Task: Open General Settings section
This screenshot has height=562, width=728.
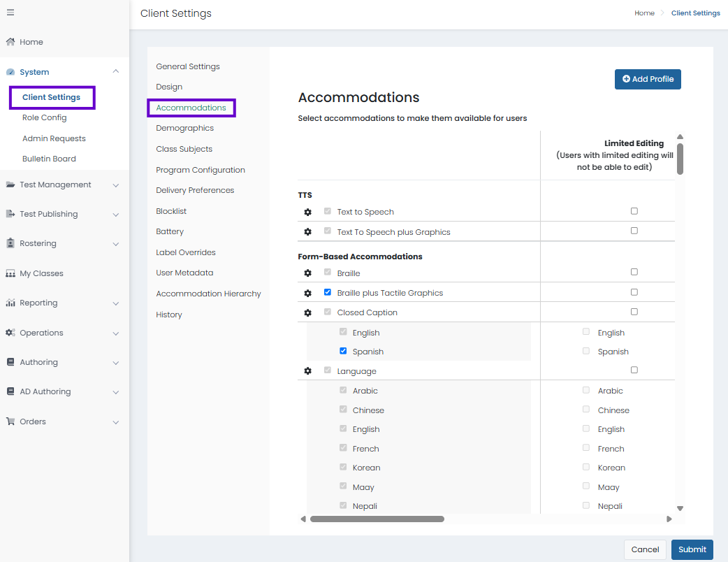Action: point(188,66)
